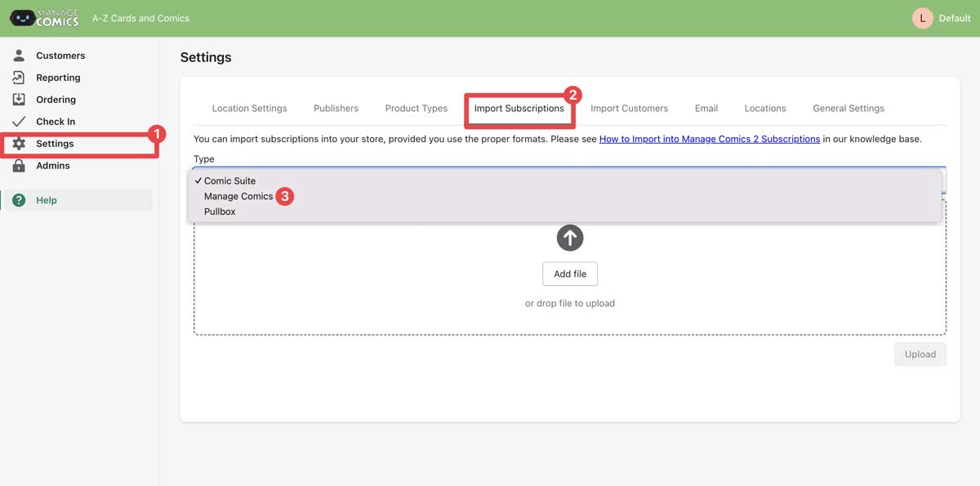Click the Customers person icon

(19, 56)
